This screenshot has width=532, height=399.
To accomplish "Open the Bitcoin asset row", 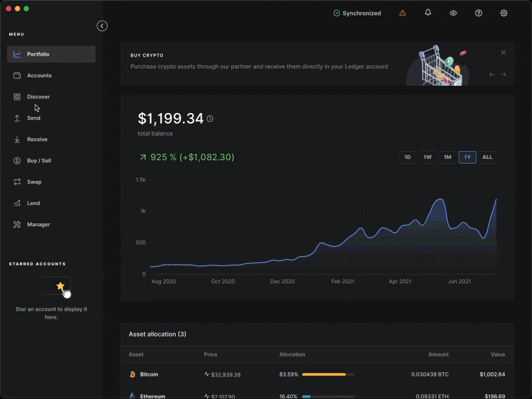I will point(317,374).
